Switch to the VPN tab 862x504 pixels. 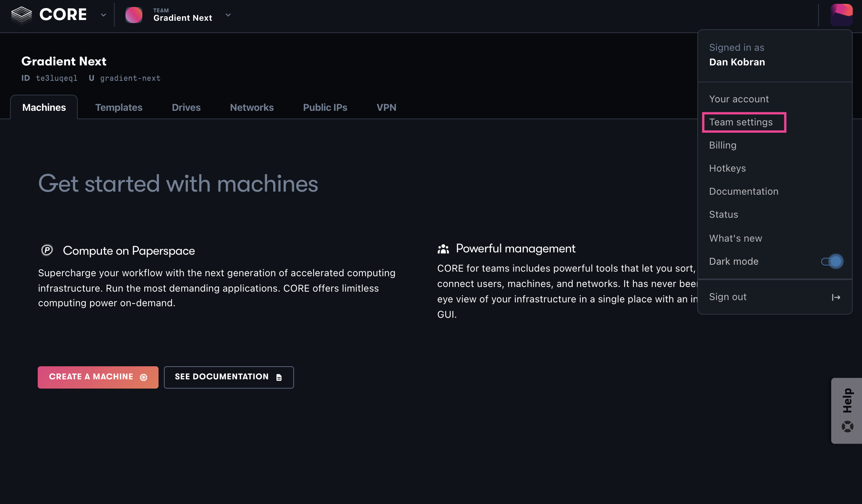click(386, 107)
